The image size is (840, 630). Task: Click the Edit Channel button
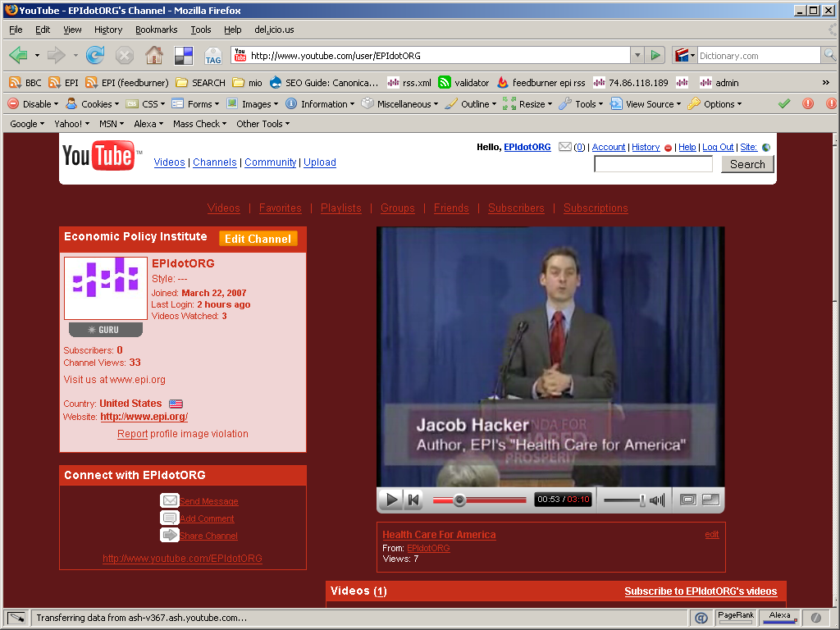tap(258, 239)
